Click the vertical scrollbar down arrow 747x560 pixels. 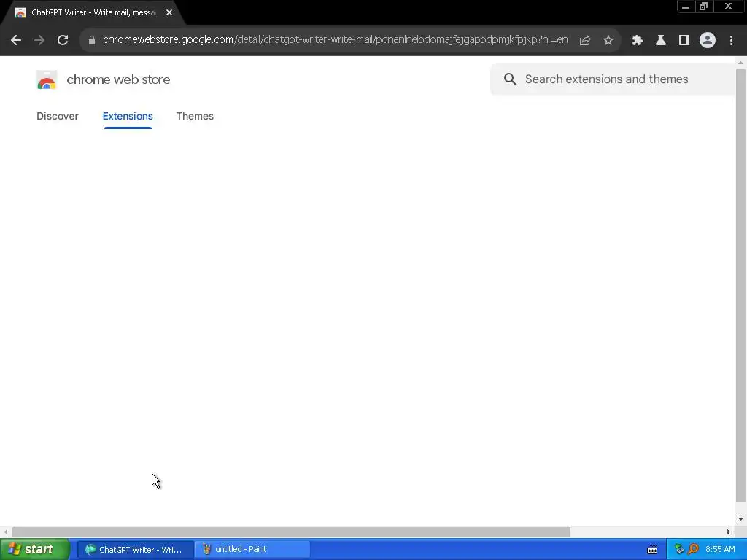click(x=740, y=519)
